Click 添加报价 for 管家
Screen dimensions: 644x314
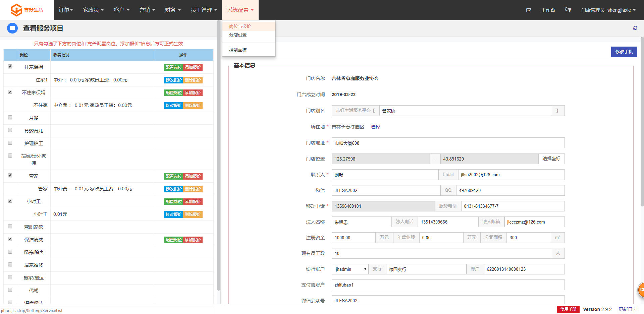click(193, 176)
